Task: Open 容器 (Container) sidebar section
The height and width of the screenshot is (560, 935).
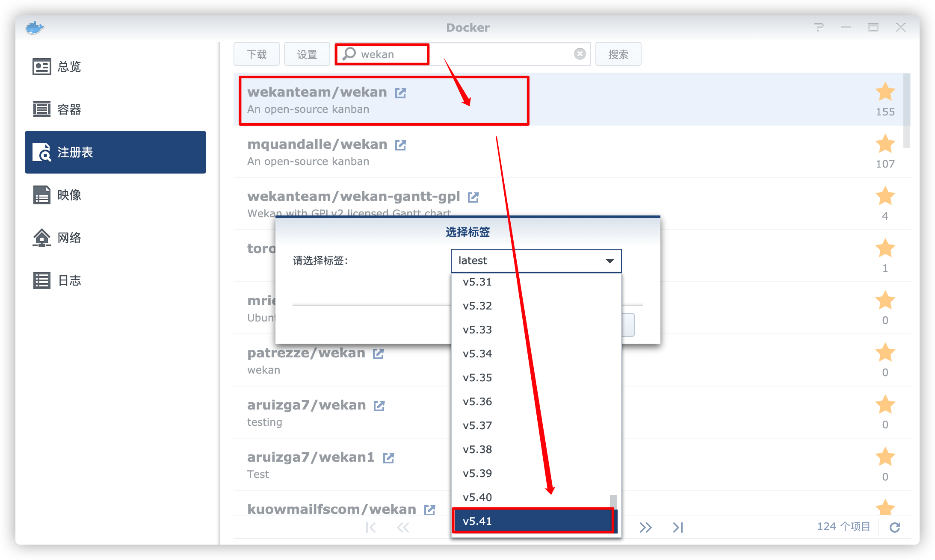Action: (68, 109)
